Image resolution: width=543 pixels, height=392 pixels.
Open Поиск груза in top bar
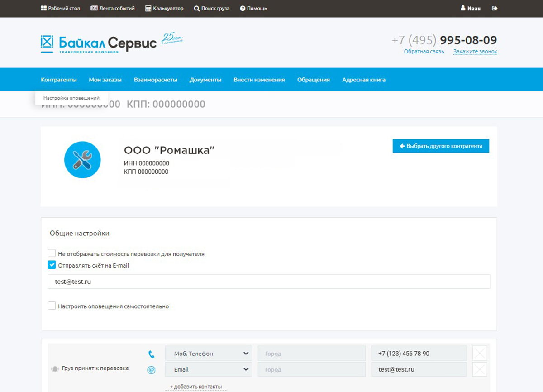tap(211, 8)
